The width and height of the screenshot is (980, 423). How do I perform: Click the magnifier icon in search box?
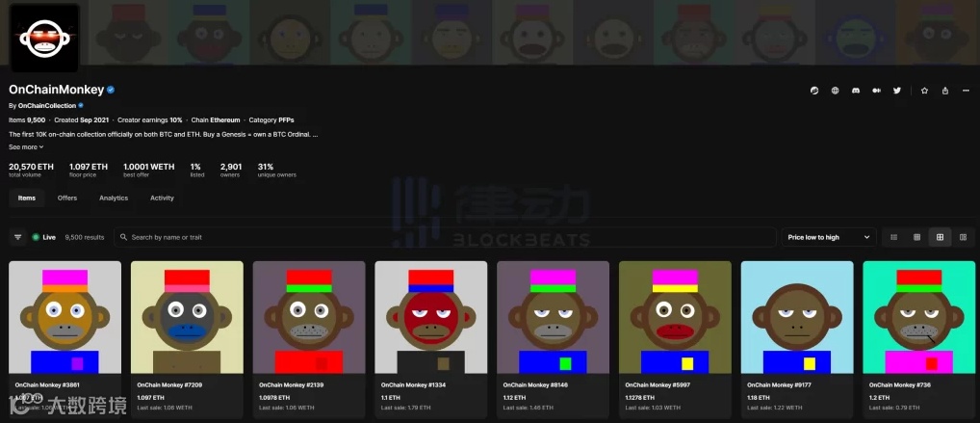(123, 237)
